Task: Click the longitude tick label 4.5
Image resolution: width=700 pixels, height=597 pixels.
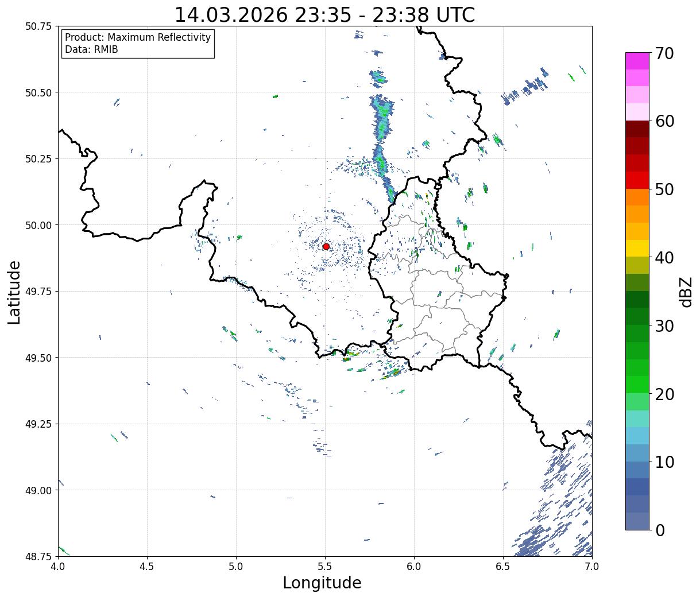Action: pyautogui.click(x=147, y=566)
